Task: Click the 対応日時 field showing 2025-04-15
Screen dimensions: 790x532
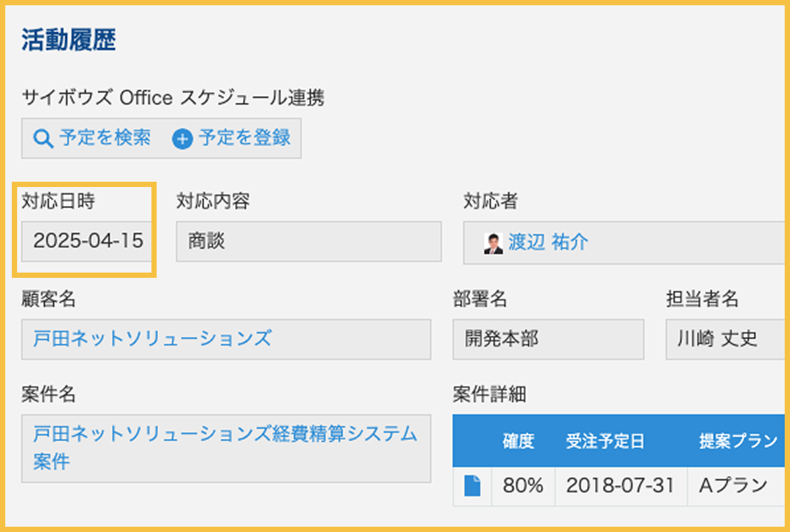Action: tap(88, 241)
